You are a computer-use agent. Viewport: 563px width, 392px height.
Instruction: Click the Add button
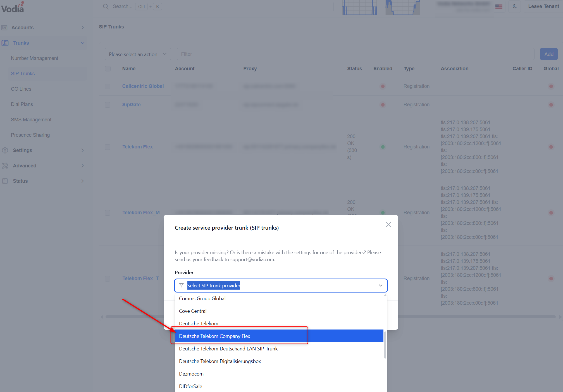point(548,54)
